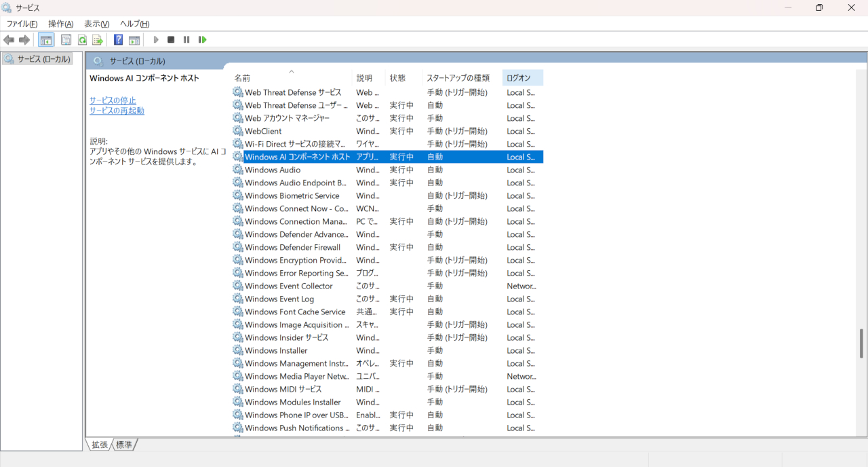
Task: Click the Stop Service square icon
Action: 171,40
